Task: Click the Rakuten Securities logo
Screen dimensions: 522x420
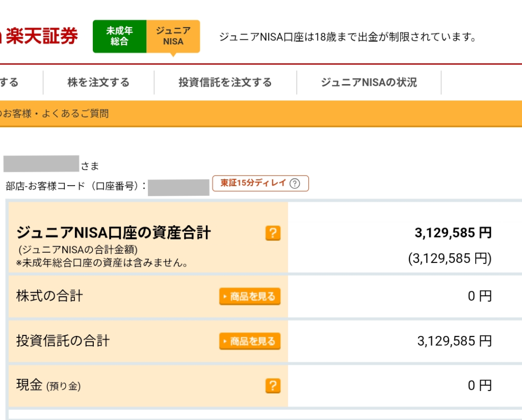Action: coord(41,36)
